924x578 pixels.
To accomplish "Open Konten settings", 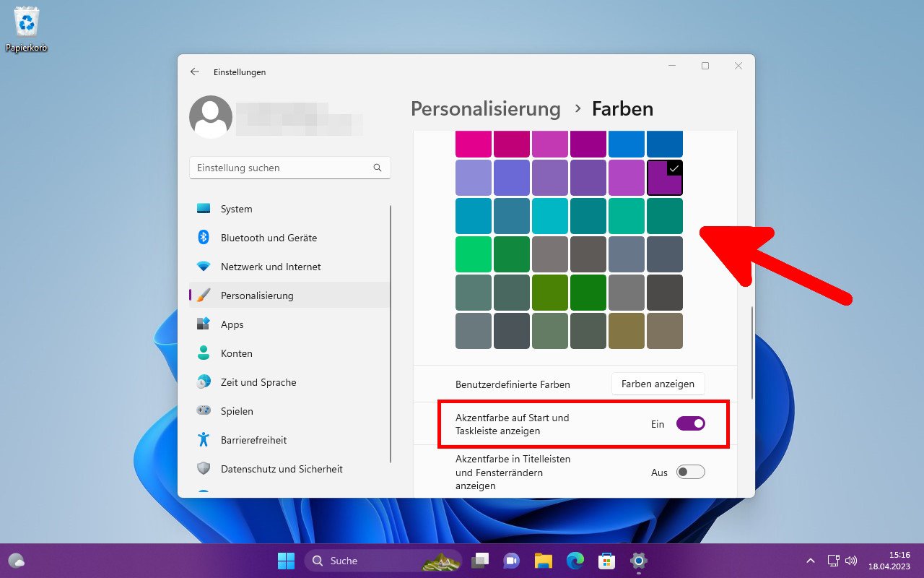I will coord(235,353).
